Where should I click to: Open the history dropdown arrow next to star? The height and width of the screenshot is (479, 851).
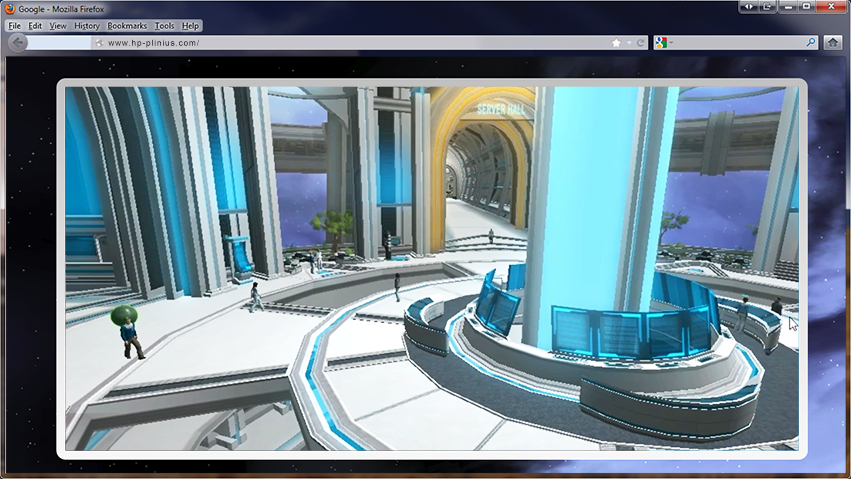pyautogui.click(x=629, y=42)
